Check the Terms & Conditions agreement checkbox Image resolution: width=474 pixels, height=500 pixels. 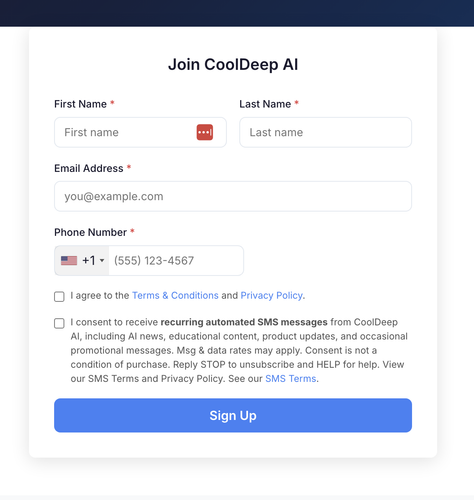[59, 296]
